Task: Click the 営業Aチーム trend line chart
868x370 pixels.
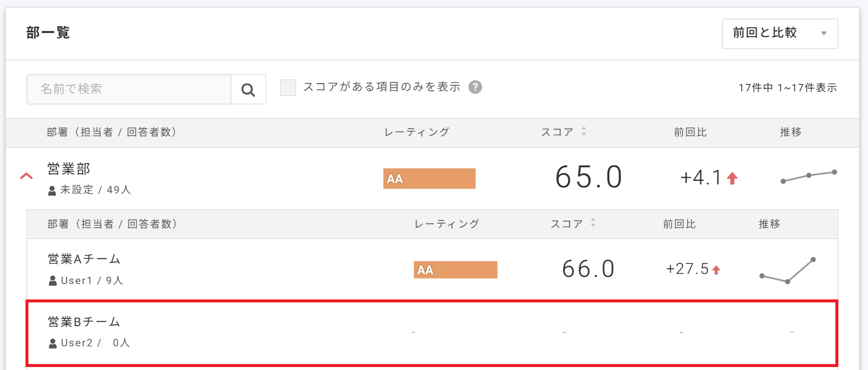Action: tap(787, 271)
